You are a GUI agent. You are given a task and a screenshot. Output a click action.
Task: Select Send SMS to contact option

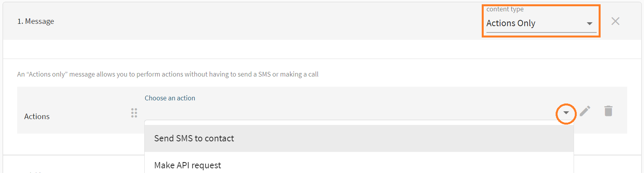pyautogui.click(x=194, y=138)
